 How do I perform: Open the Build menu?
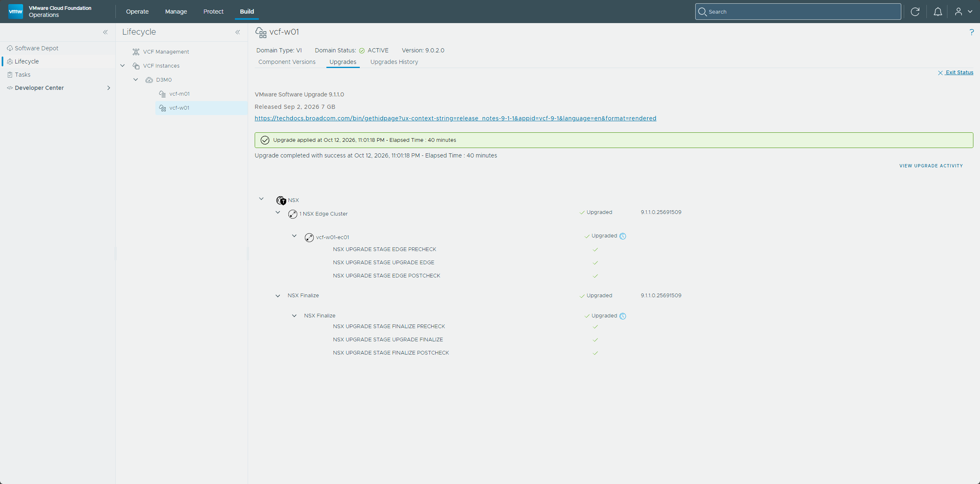[x=247, y=12]
